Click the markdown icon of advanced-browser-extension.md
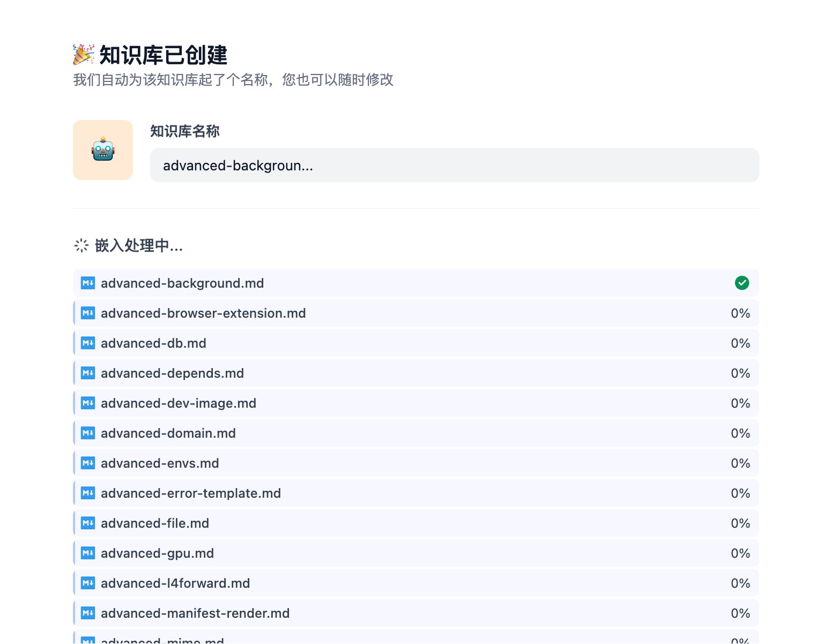Screen dimensions: 830x644 click(88, 313)
